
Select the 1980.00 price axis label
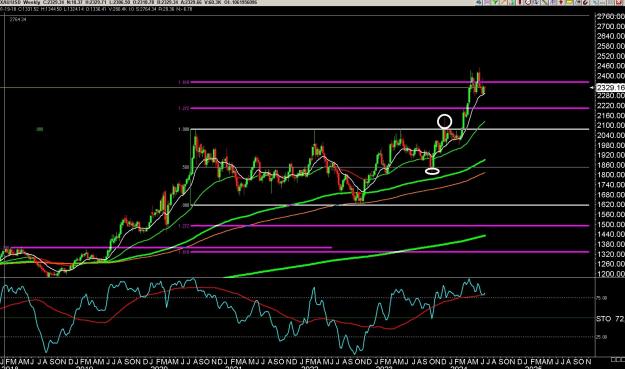pos(611,145)
